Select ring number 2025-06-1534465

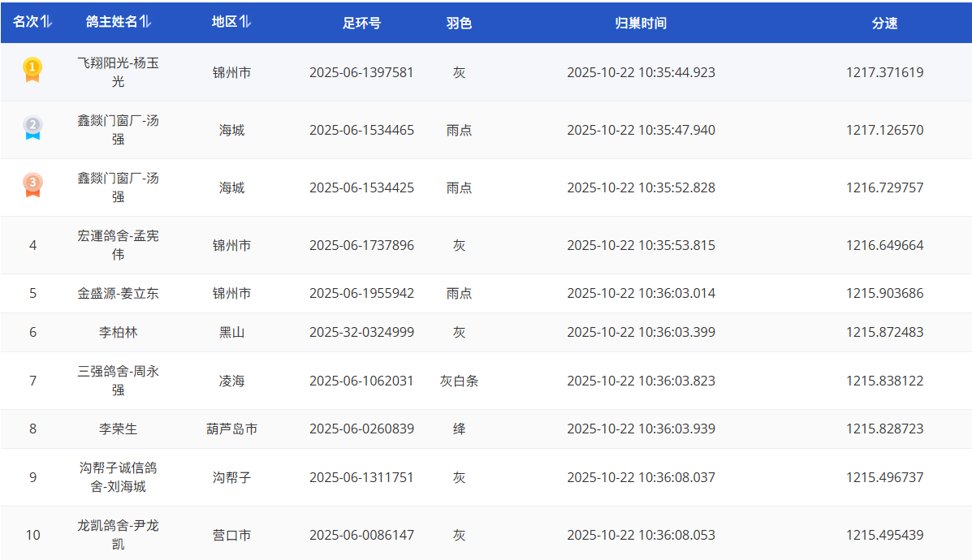(x=361, y=130)
